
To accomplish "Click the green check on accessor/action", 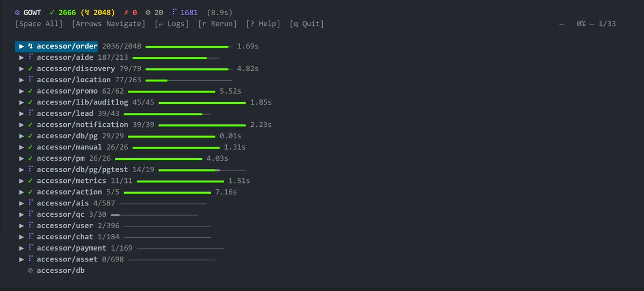I will 31,192.
